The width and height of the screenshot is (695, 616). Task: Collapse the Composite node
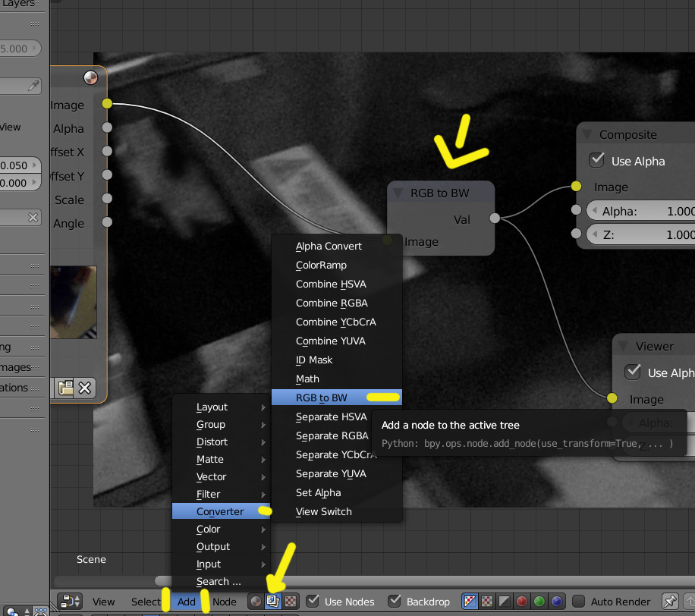tap(587, 135)
